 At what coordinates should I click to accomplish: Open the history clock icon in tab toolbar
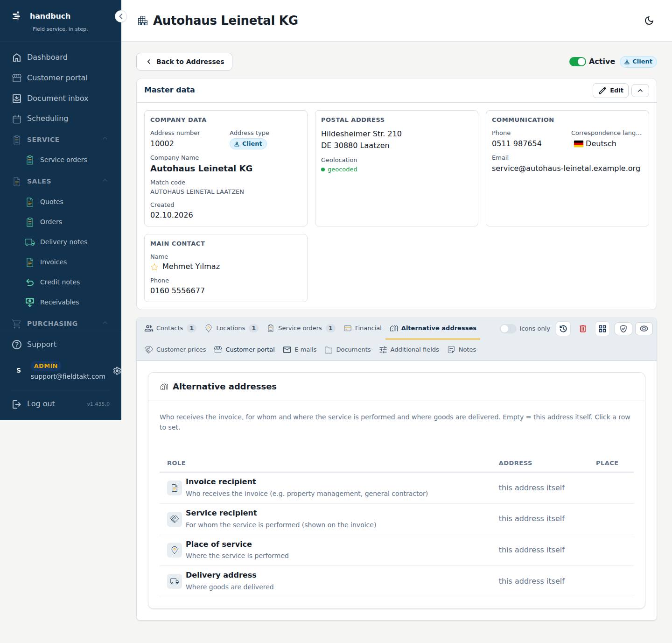click(x=563, y=329)
